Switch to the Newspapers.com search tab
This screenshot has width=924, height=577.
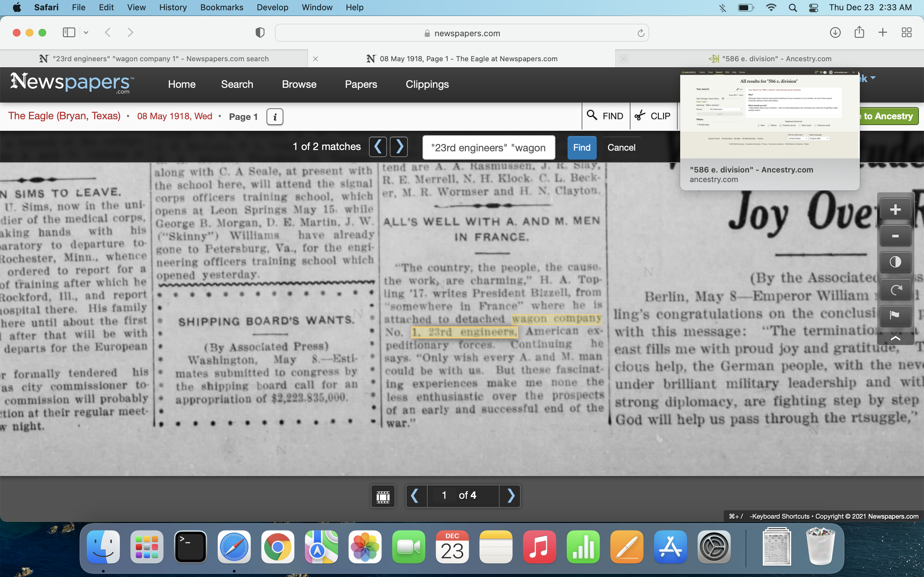tap(160, 59)
